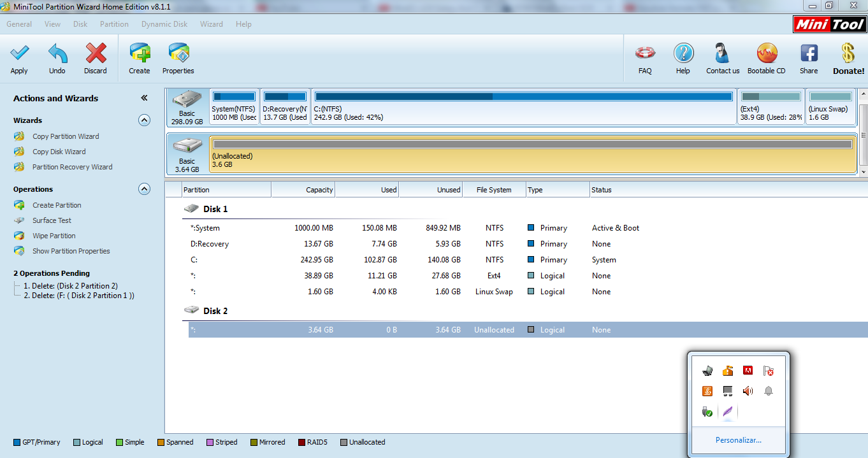Viewport: 868px width, 458px height.
Task: Click the Action Center flag tray icon
Action: tap(769, 371)
